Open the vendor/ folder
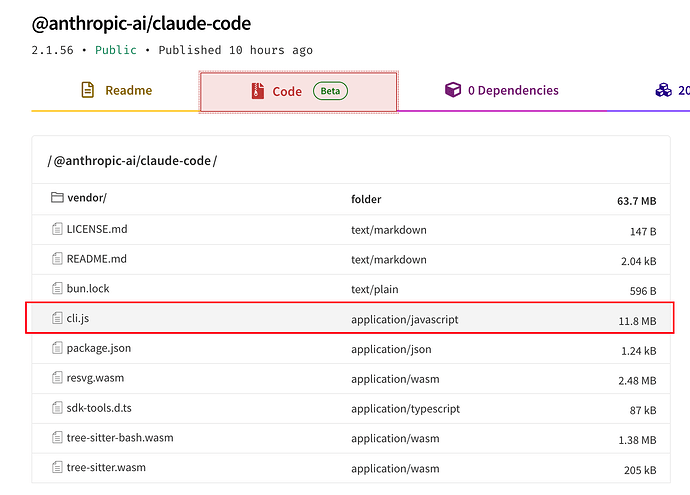Screen dimensions: 690x495 [87, 198]
